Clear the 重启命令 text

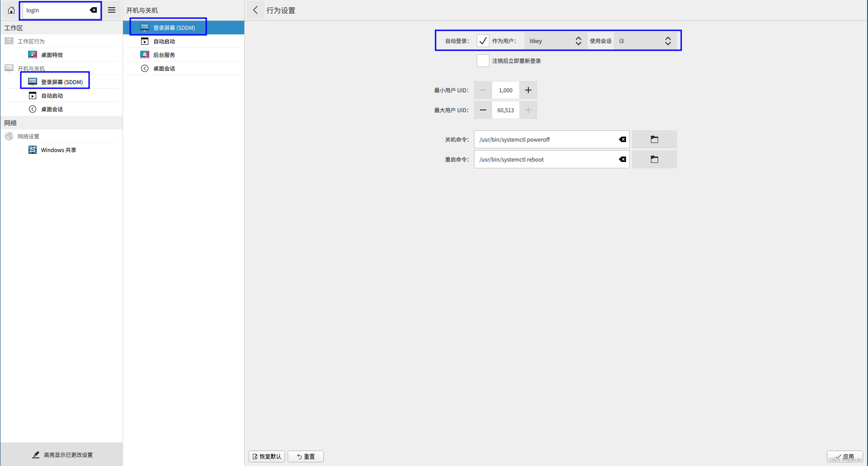click(x=622, y=159)
